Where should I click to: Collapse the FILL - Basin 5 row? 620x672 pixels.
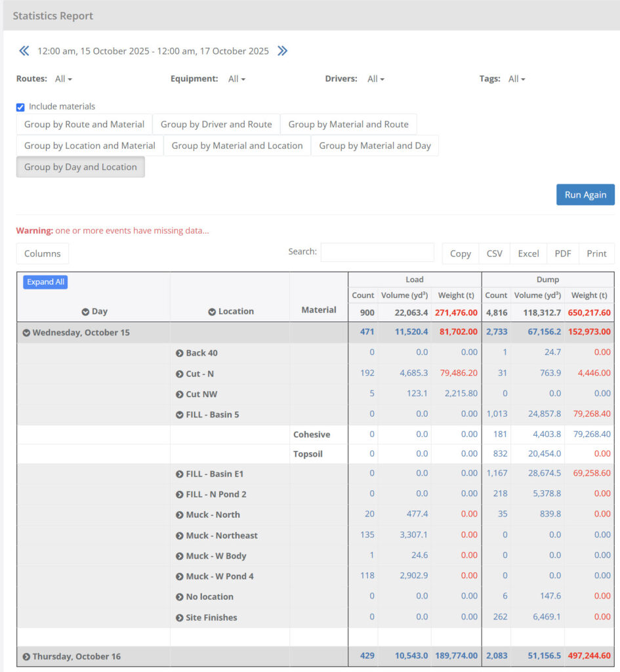pos(179,413)
